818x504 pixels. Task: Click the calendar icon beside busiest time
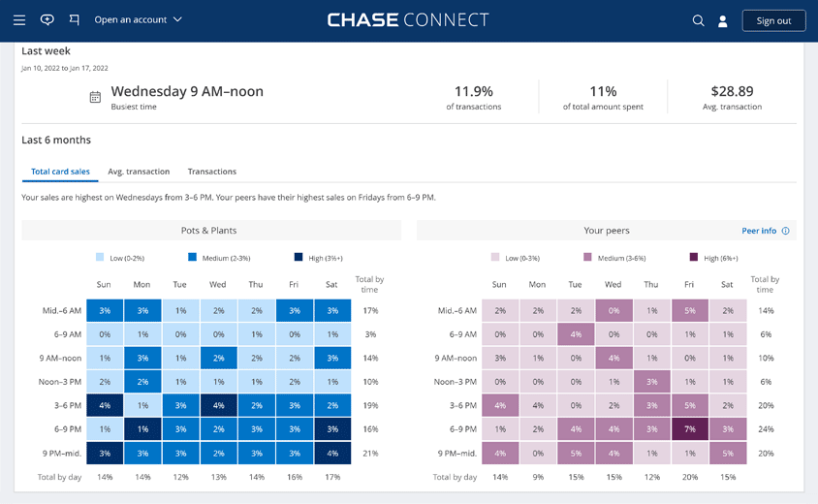(95, 97)
